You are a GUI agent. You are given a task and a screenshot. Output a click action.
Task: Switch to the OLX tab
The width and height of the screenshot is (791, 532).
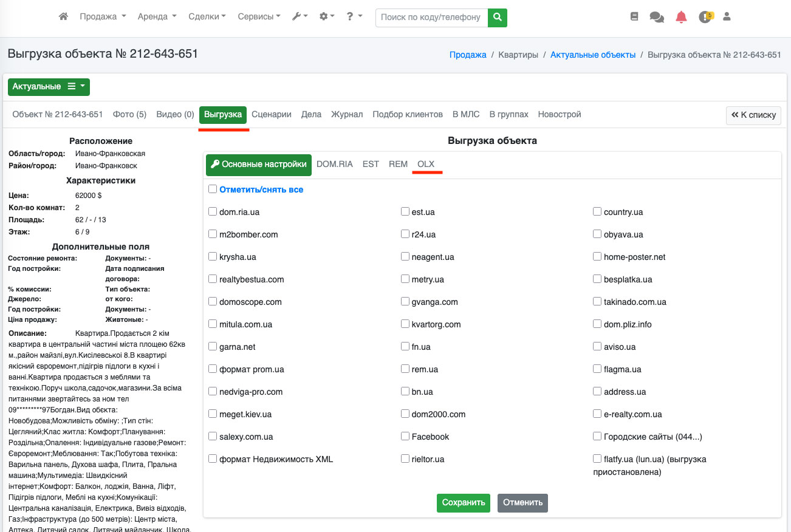click(x=426, y=164)
